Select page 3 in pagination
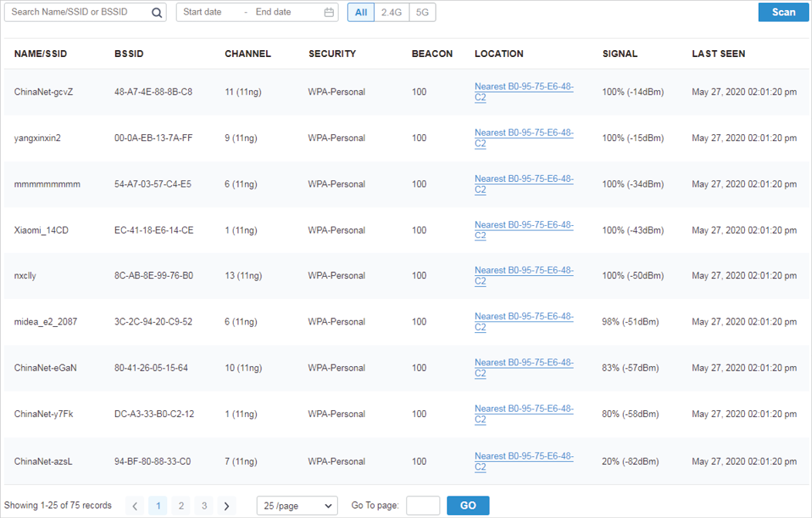812x518 pixels. coord(204,506)
